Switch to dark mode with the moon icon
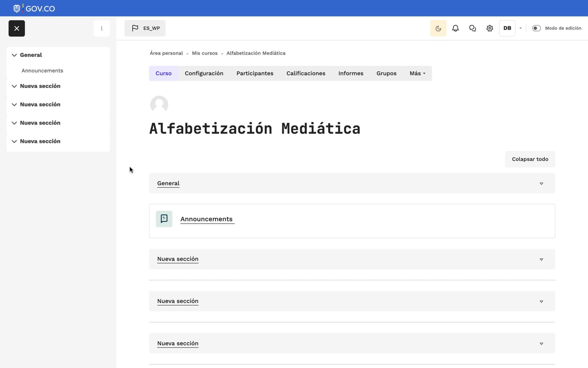588x368 pixels. 438,28
